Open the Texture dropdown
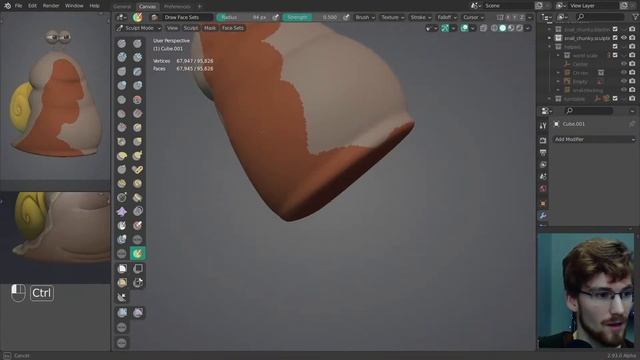The width and height of the screenshot is (640, 360). pyautogui.click(x=392, y=17)
